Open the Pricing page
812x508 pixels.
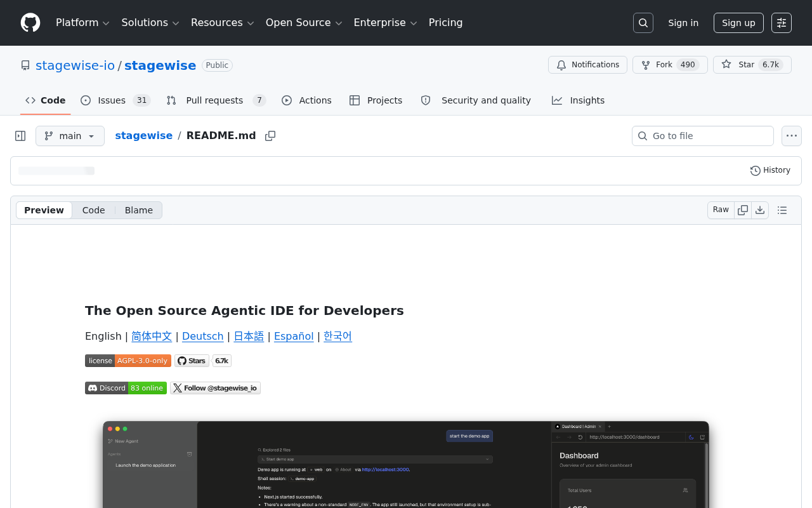445,23
